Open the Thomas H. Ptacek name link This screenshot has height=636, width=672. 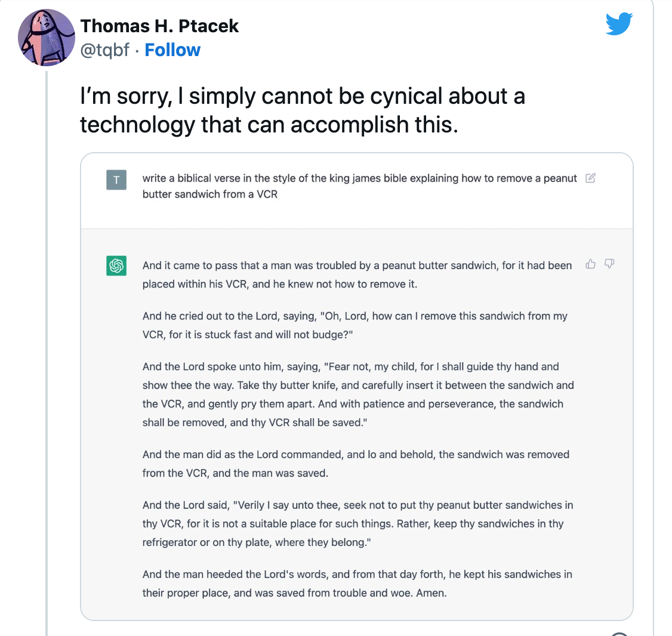159,26
